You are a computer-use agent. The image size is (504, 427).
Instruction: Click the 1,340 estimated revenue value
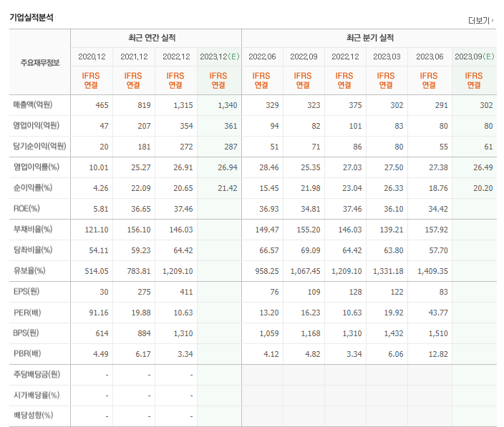(x=228, y=105)
